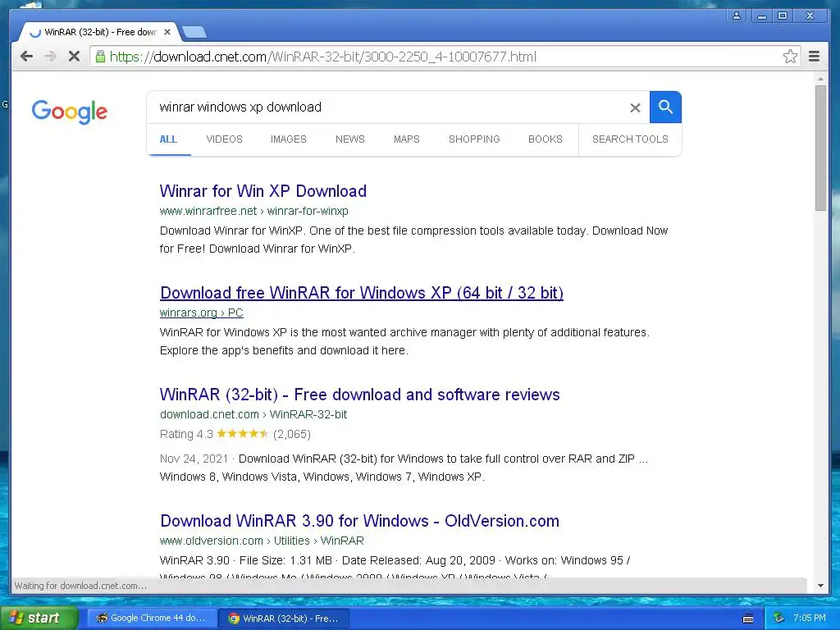This screenshot has width=840, height=630.
Task: Bookmark this page with the star icon
Action: (790, 57)
